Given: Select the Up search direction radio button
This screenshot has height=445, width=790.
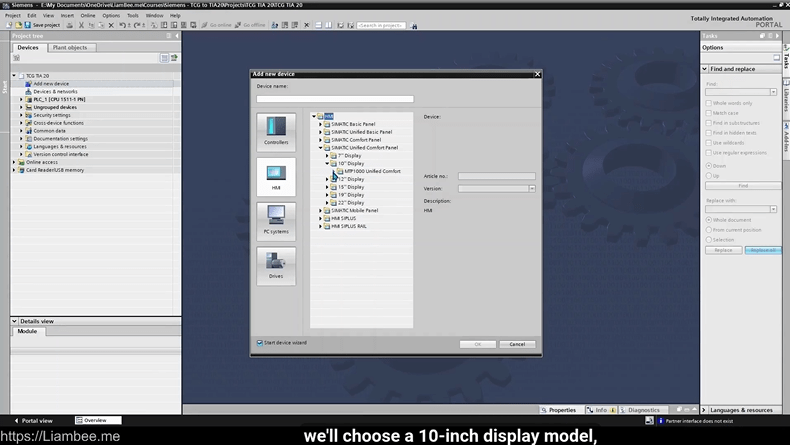Looking at the screenshot, I should coord(709,175).
